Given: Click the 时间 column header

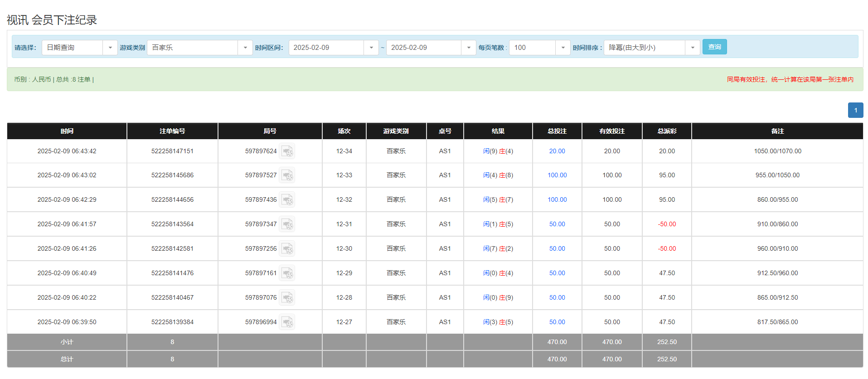Looking at the screenshot, I should [x=67, y=131].
